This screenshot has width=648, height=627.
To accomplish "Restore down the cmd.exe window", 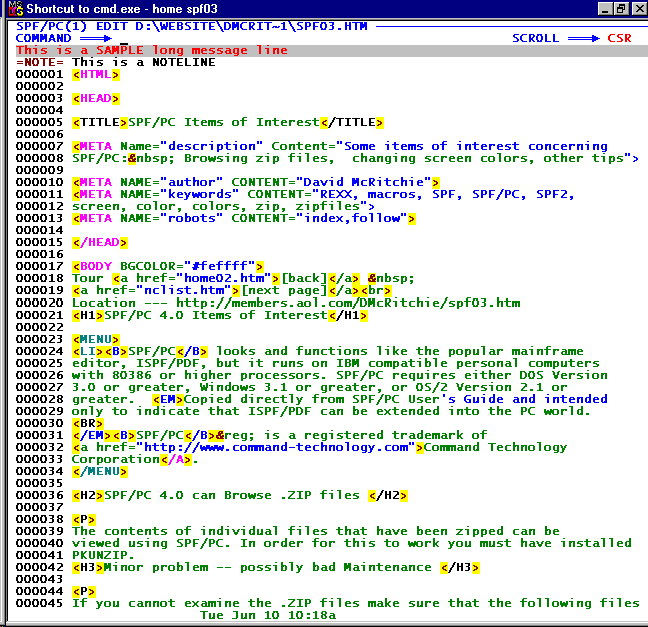I will coord(621,9).
